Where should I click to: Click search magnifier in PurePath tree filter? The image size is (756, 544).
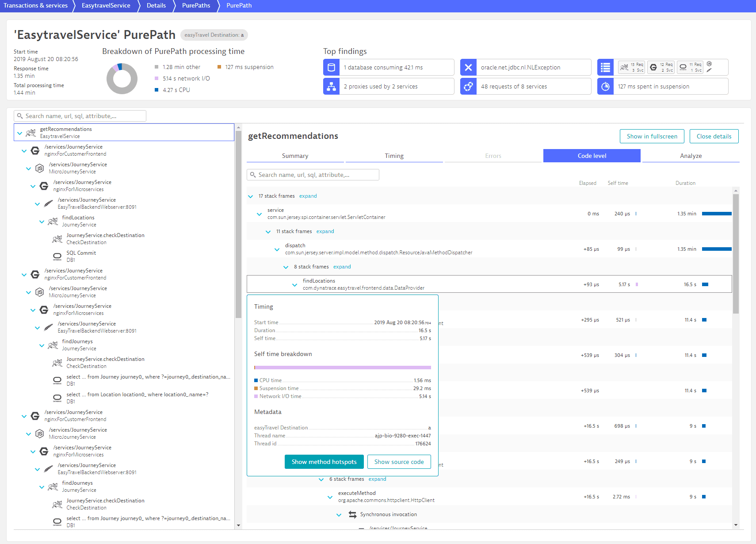tap(20, 116)
